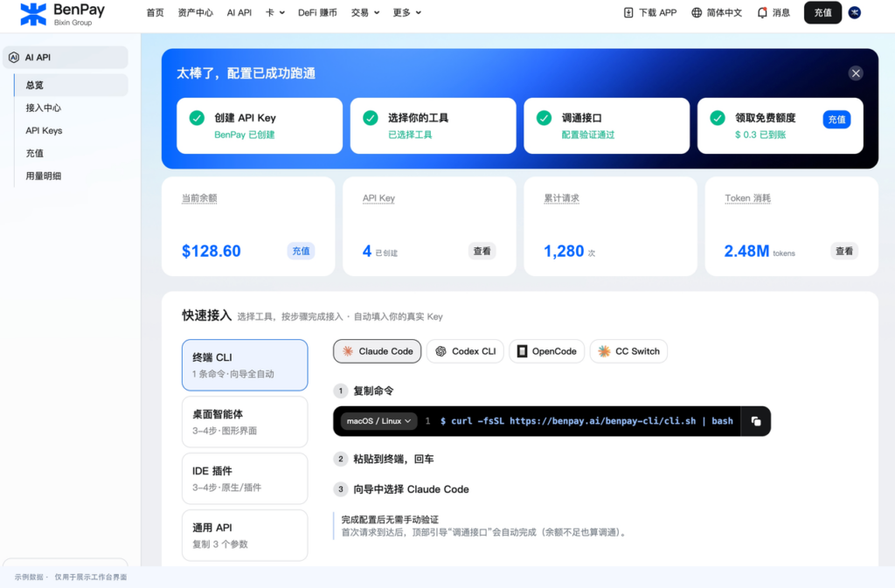Click the 当前余额 label
Image resolution: width=895 pixels, height=588 pixels.
click(199, 198)
